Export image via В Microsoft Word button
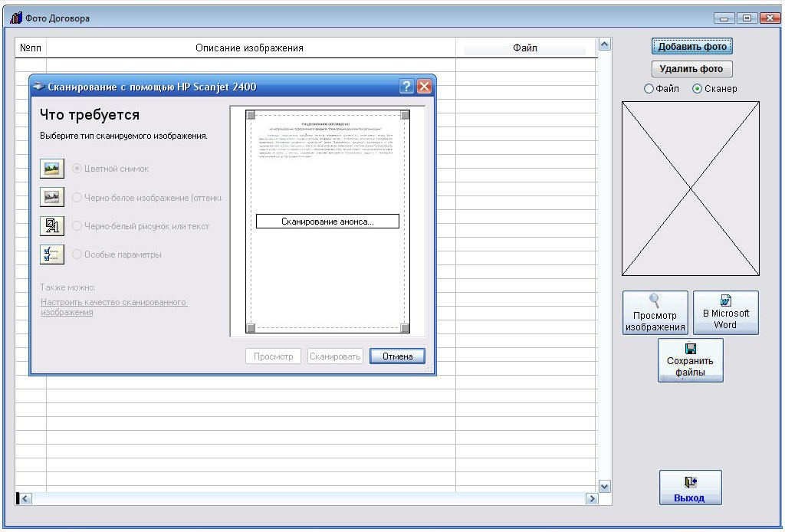Screen dimensions: 785x532 pyautogui.click(x=726, y=313)
